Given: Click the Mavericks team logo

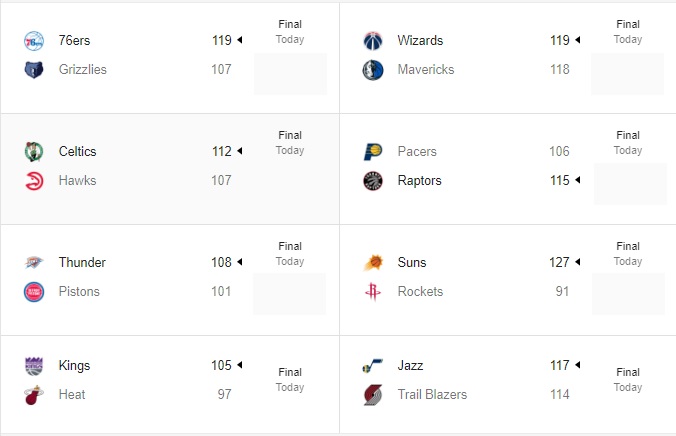Looking at the screenshot, I should (372, 70).
